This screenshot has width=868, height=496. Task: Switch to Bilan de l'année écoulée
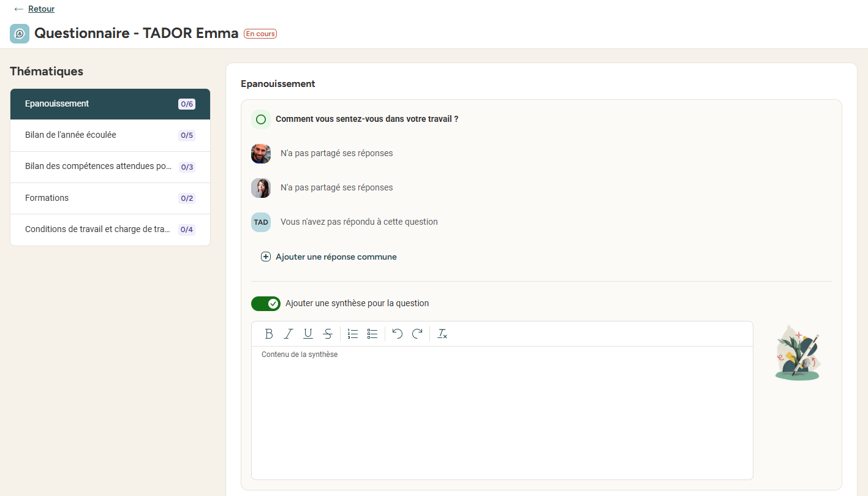pyautogui.click(x=110, y=135)
